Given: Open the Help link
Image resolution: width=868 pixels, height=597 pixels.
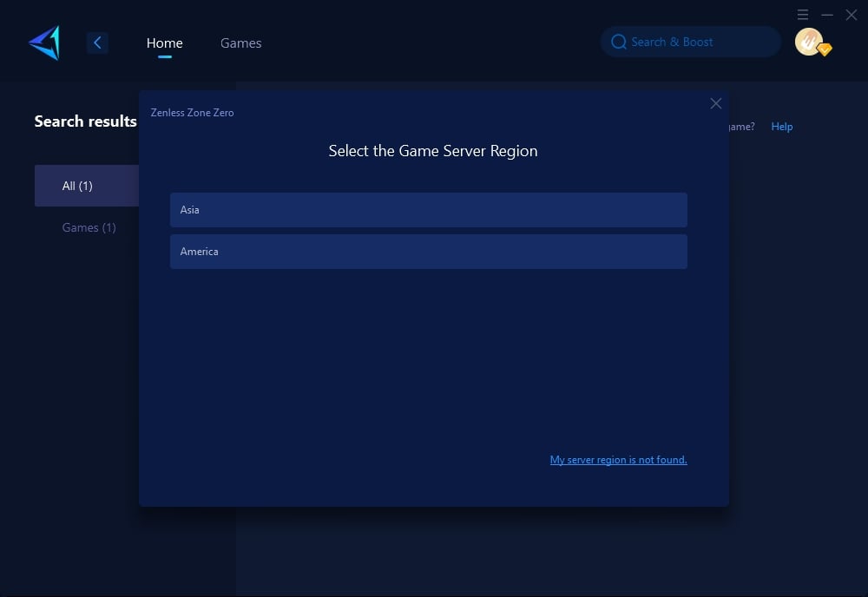Looking at the screenshot, I should [x=782, y=127].
